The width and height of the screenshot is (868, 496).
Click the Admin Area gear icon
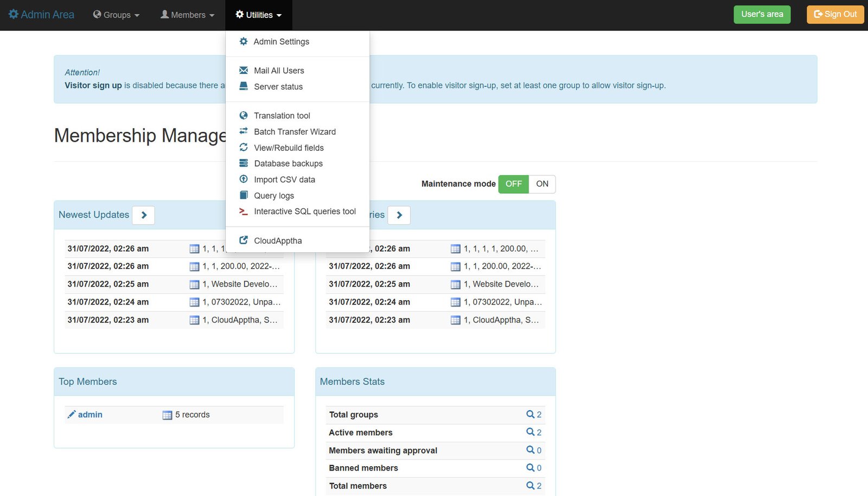click(14, 15)
